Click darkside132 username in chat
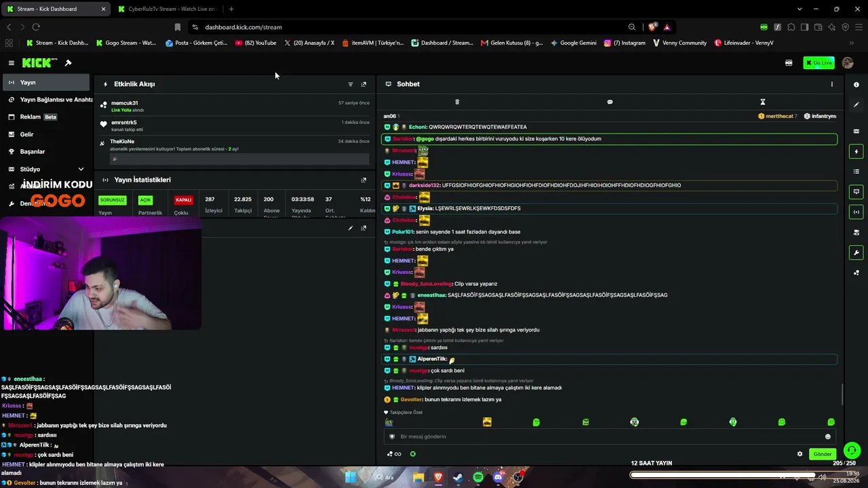The height and width of the screenshot is (488, 868). [425, 186]
